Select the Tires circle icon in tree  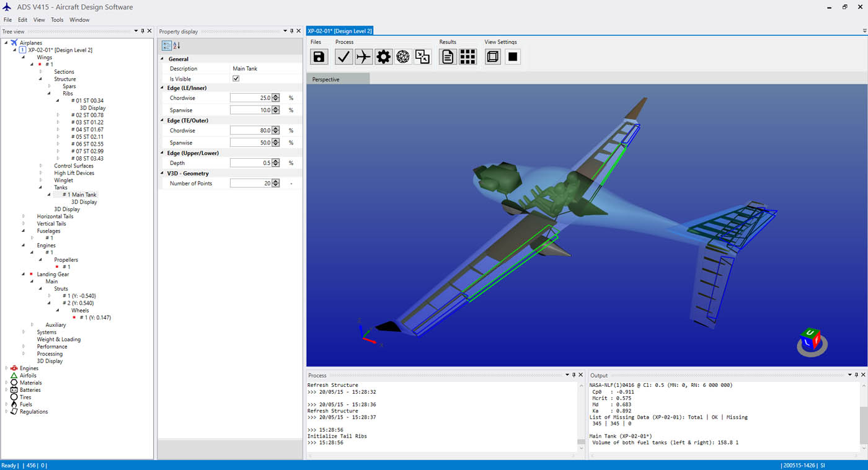[x=14, y=397]
